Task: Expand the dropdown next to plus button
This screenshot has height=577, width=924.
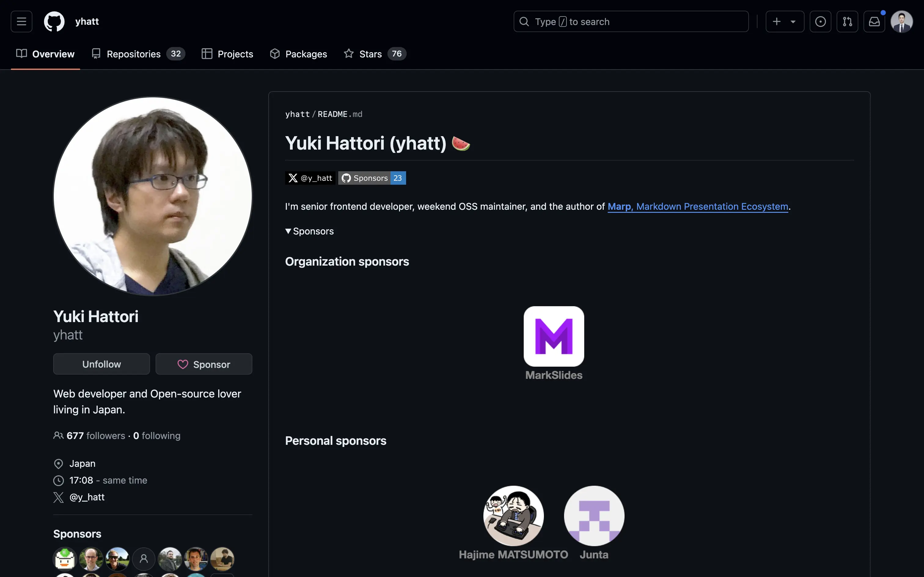Action: coord(793,21)
